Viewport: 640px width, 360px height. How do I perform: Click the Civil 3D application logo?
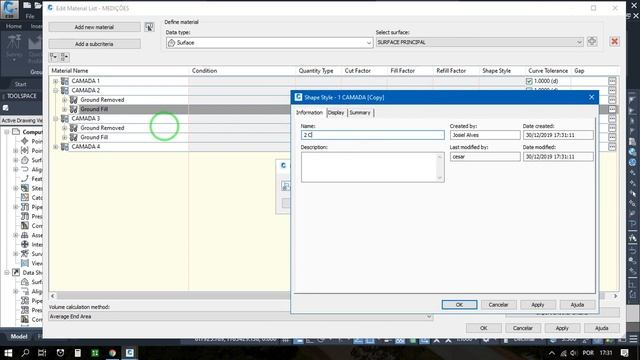9,9
